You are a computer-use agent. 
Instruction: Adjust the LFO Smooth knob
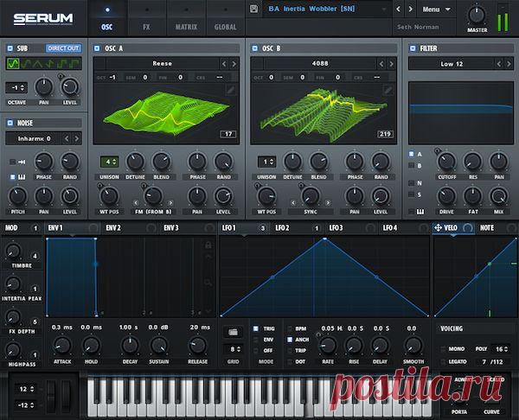pyautogui.click(x=413, y=346)
